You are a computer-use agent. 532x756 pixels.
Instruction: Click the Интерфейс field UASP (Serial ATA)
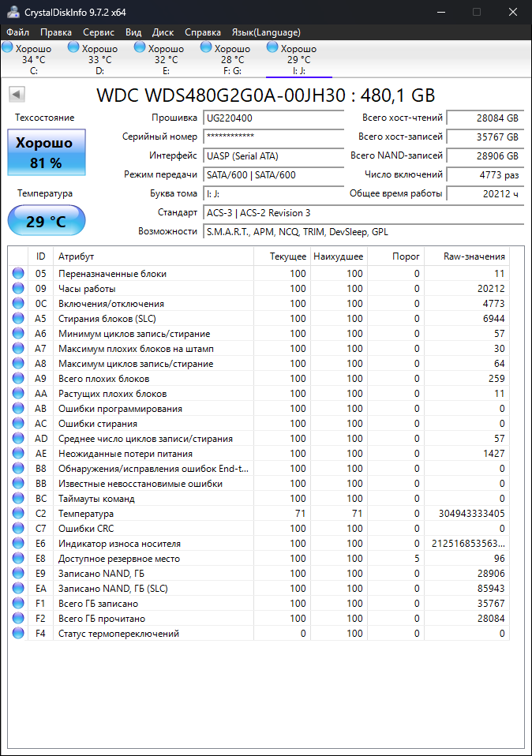tap(273, 155)
